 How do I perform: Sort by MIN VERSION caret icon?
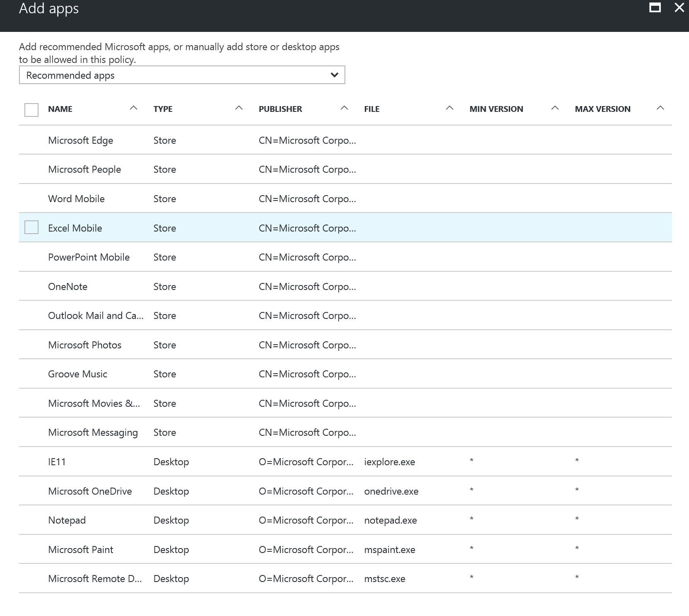[x=555, y=108]
